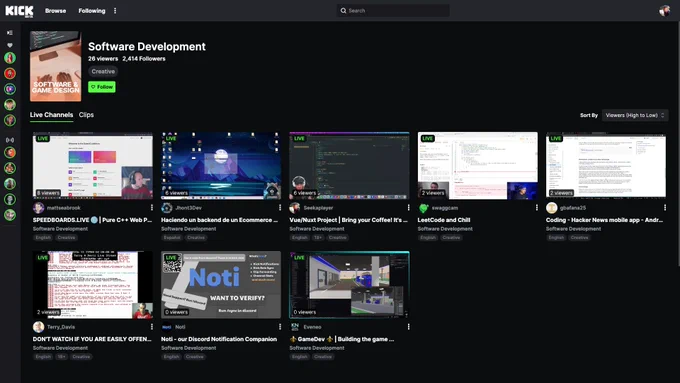Click Jhont3Dev channel avatar

click(167, 208)
